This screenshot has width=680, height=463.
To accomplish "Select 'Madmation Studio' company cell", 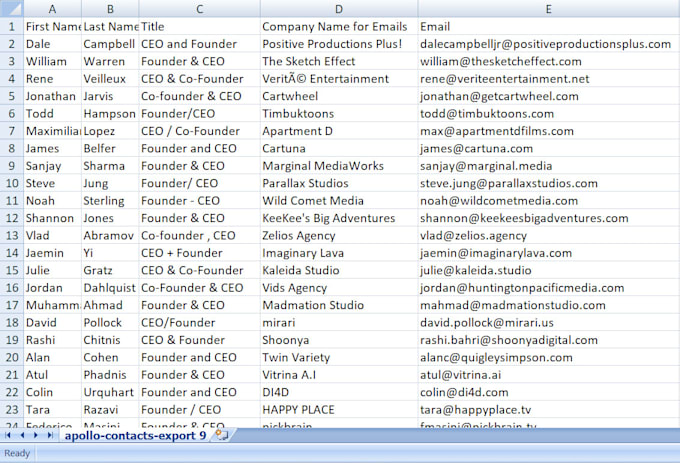I will (339, 305).
